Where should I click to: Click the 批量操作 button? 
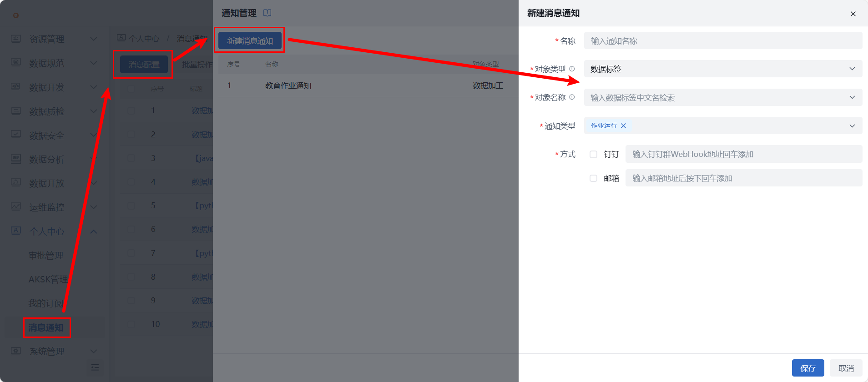(x=197, y=65)
